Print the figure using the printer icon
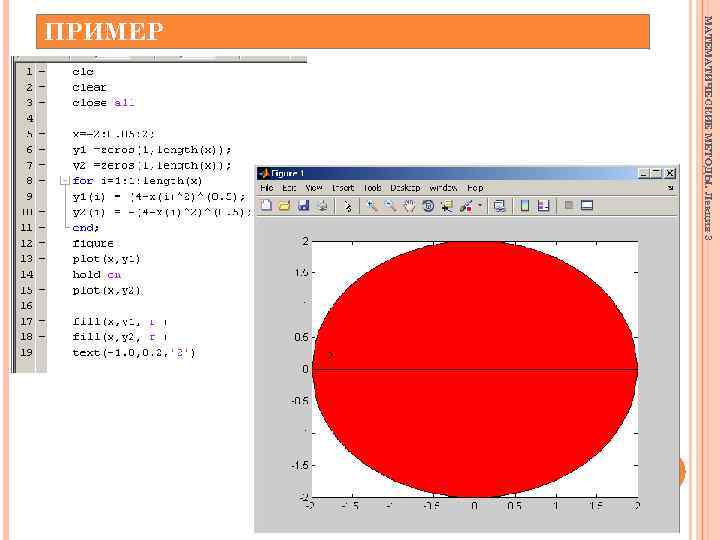The image size is (720, 540). 322,206
